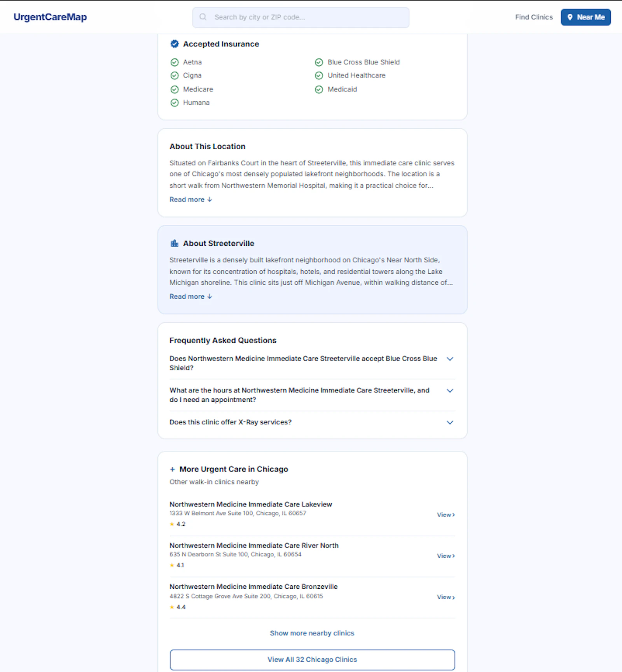
Task: Select the Blue Cross Blue Shield insurance text
Action: tap(363, 62)
